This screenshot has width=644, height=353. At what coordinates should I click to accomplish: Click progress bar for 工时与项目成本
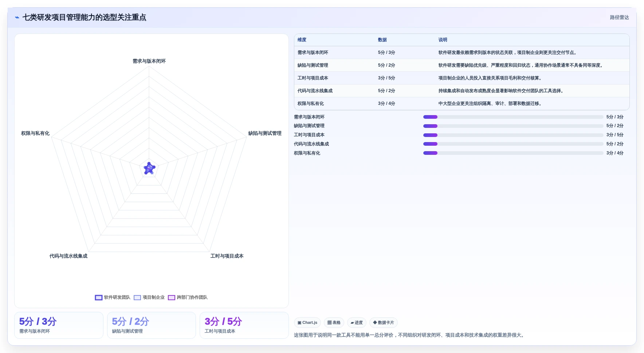(x=513, y=135)
